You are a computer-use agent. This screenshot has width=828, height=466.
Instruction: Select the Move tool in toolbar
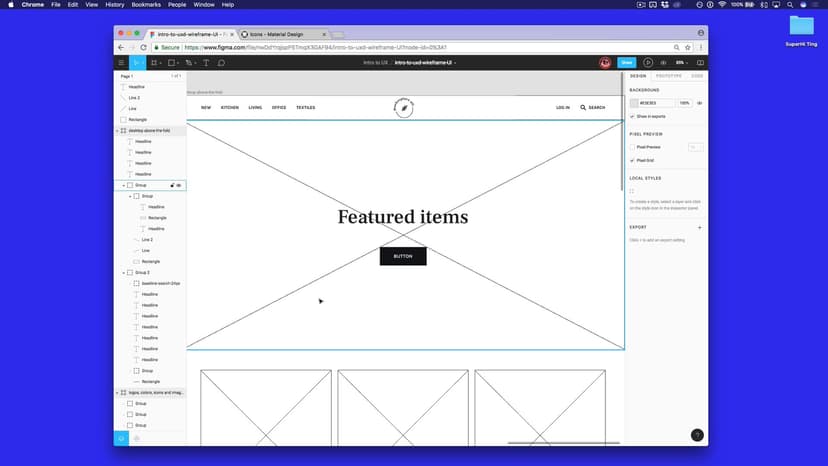(x=139, y=62)
